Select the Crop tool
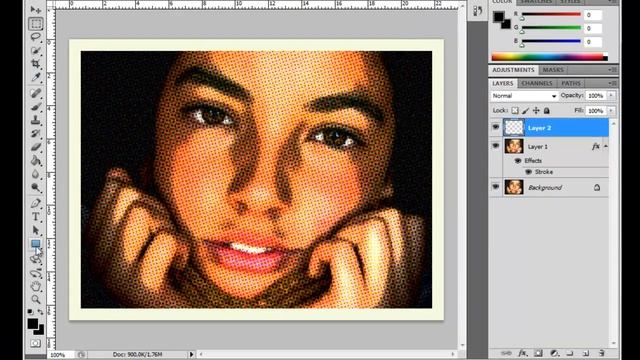This screenshot has width=640, height=360. [x=36, y=64]
